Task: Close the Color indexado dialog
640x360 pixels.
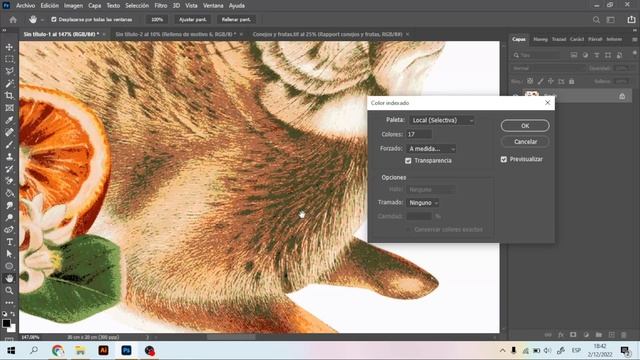Action: click(x=547, y=103)
